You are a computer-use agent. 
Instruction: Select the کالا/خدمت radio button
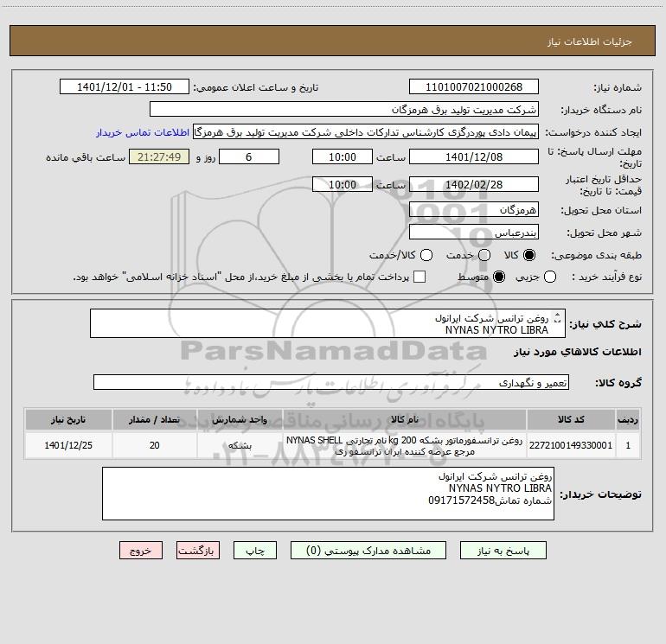pos(426,255)
